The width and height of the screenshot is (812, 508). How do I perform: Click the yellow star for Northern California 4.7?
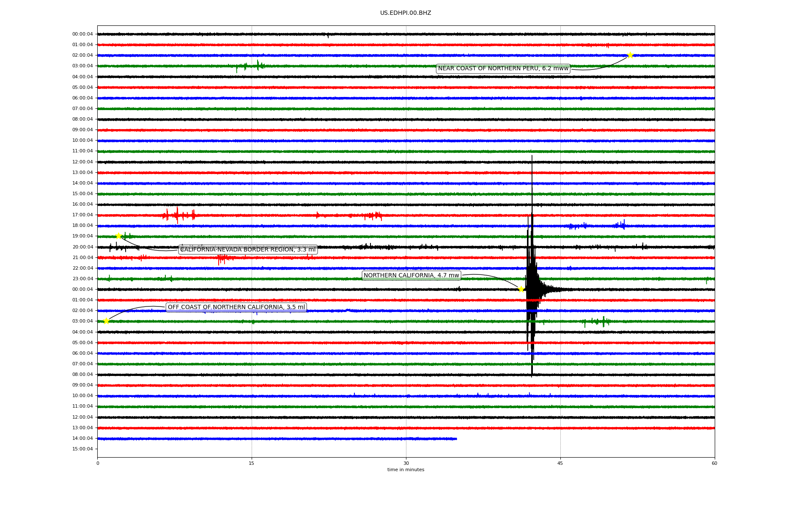(x=521, y=289)
